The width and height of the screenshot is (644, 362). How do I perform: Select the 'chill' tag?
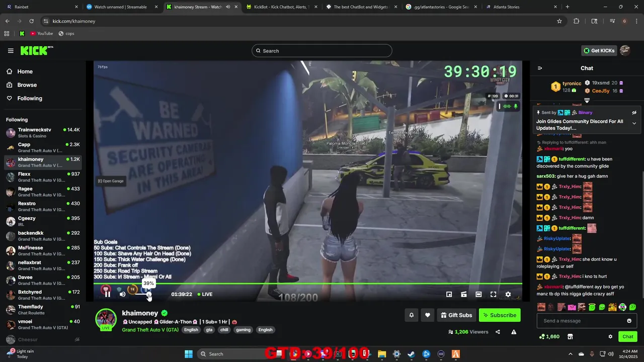coord(224,330)
